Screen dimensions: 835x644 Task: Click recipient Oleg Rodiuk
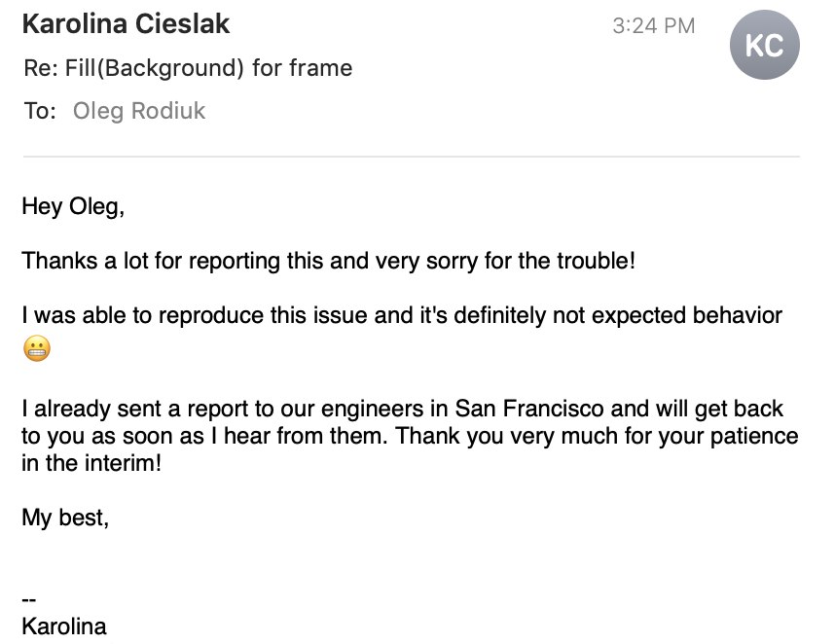[x=138, y=111]
